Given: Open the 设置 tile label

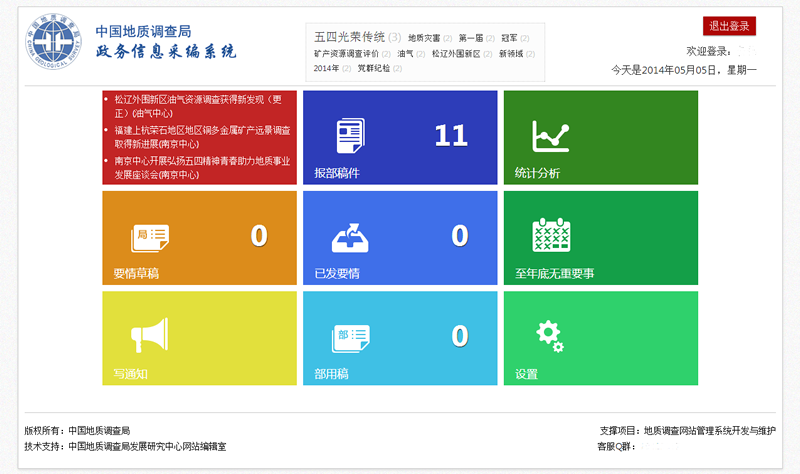Looking at the screenshot, I should 527,374.
